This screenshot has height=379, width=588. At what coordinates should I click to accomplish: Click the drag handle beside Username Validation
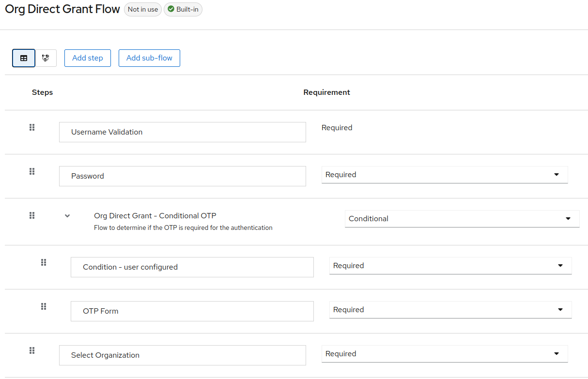pos(32,127)
